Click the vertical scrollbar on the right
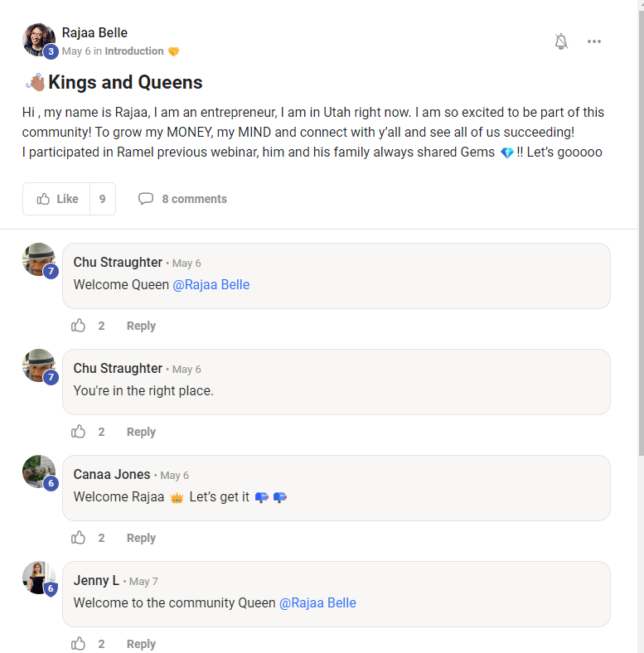The height and width of the screenshot is (653, 644). (640, 249)
